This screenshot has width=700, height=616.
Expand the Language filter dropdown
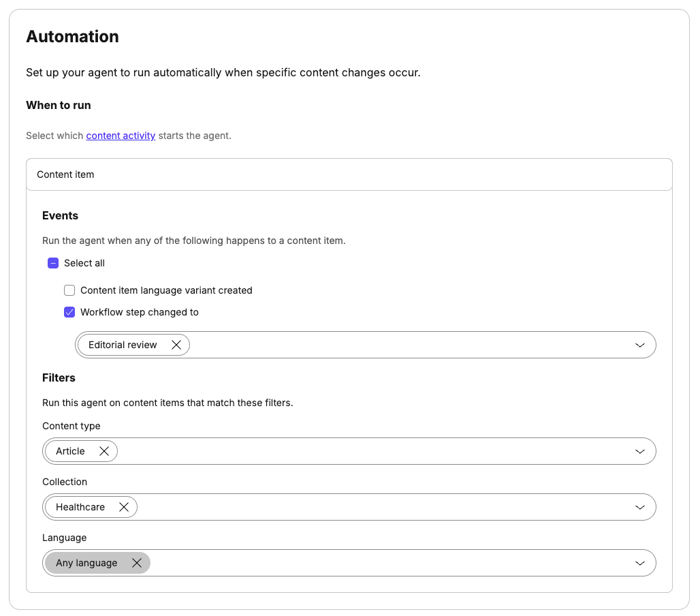[640, 563]
